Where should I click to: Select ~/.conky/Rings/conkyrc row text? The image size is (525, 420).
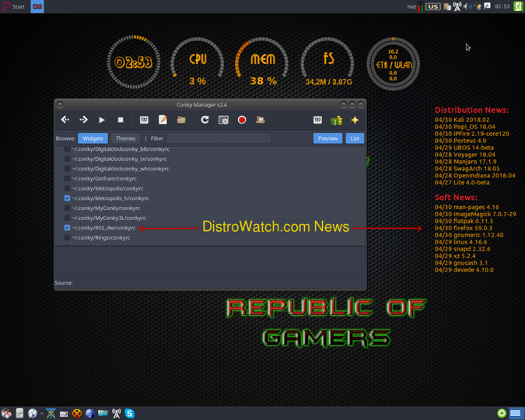(x=101, y=237)
